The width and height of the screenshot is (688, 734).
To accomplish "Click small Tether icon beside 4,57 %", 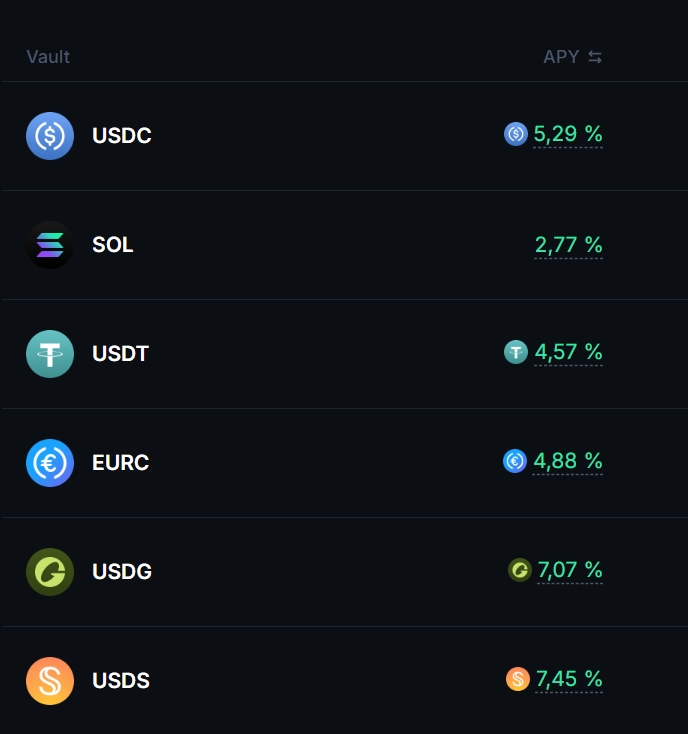I will [x=516, y=352].
